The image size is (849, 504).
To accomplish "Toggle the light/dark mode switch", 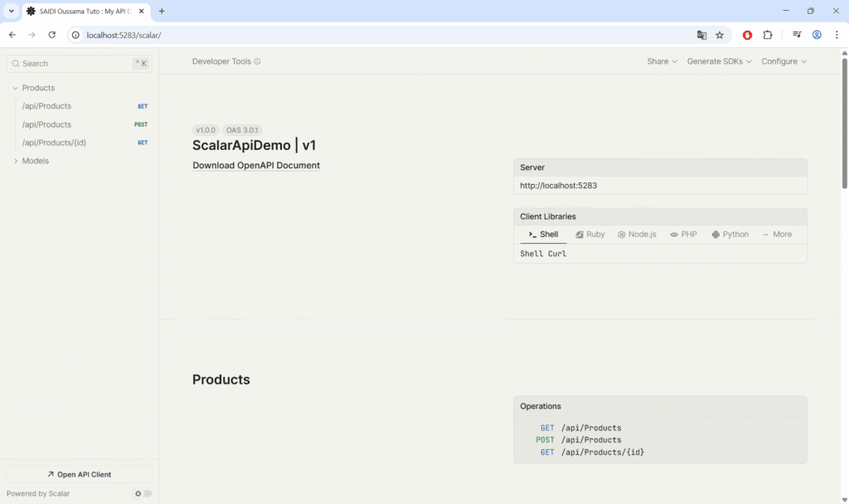I will [143, 493].
